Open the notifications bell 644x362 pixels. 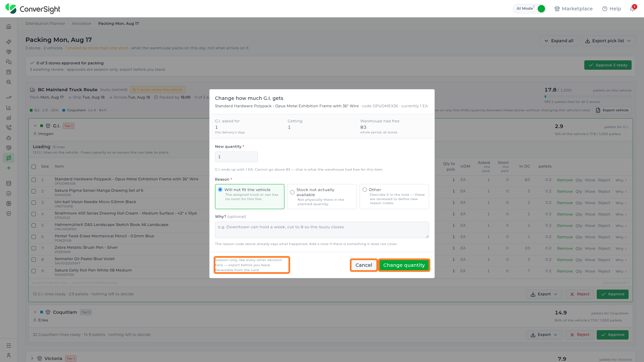click(x=633, y=9)
